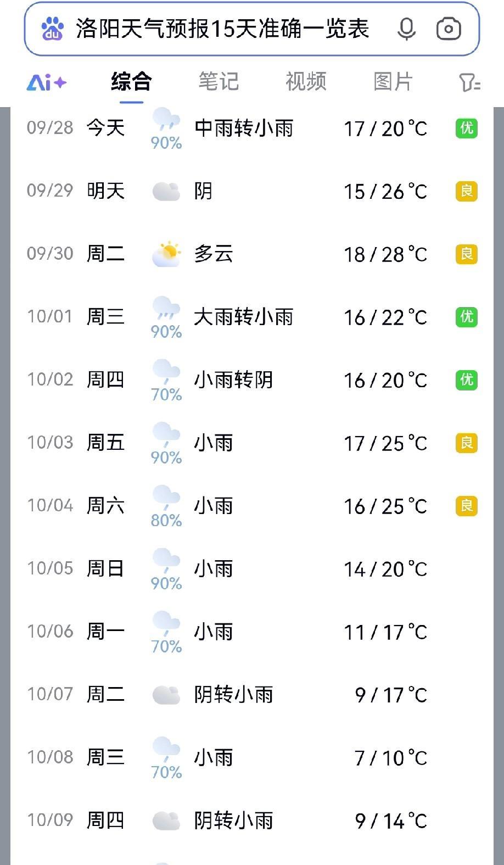The image size is (504, 865).
Task: Tap the green 优 badge for today
Action: tap(466, 129)
